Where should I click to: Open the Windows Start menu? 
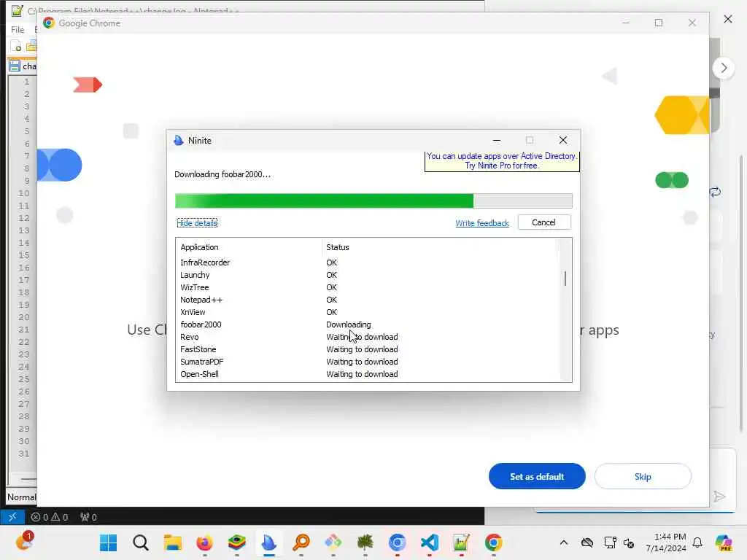point(108,542)
